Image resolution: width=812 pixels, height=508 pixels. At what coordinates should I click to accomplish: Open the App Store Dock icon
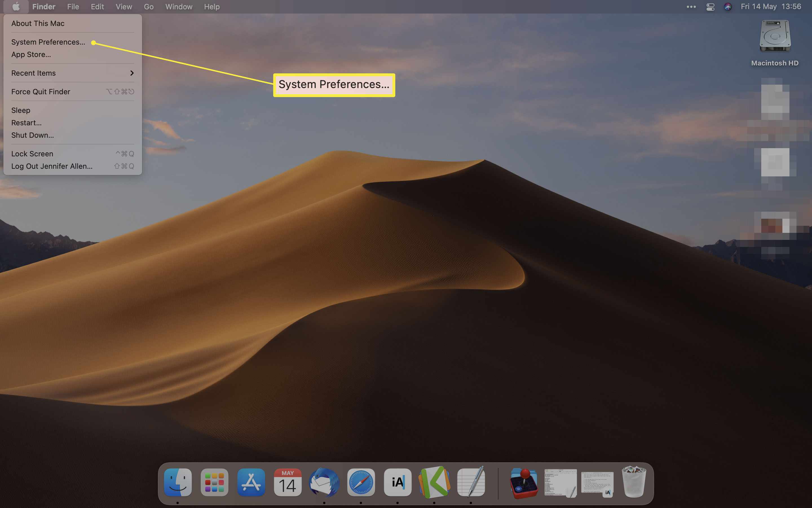pos(251,483)
